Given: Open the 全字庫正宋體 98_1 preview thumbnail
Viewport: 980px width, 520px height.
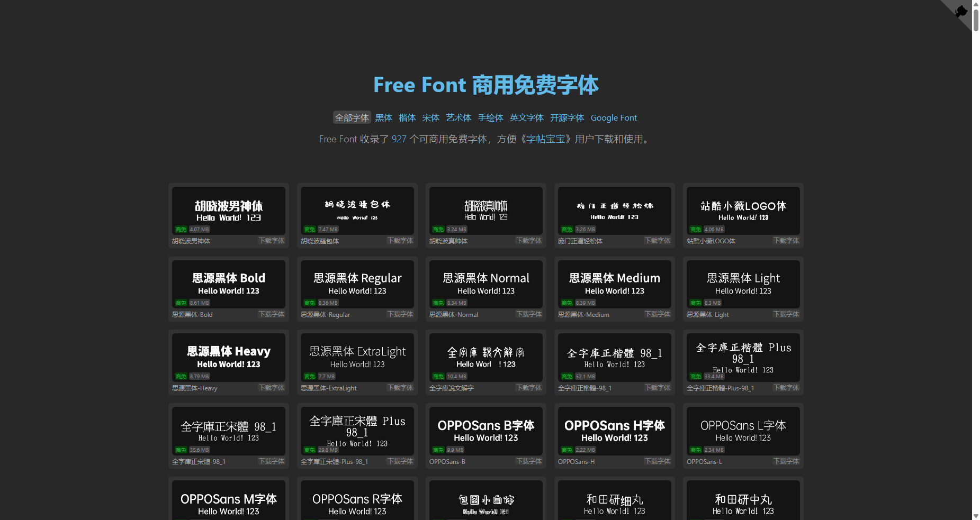Looking at the screenshot, I should (x=229, y=431).
